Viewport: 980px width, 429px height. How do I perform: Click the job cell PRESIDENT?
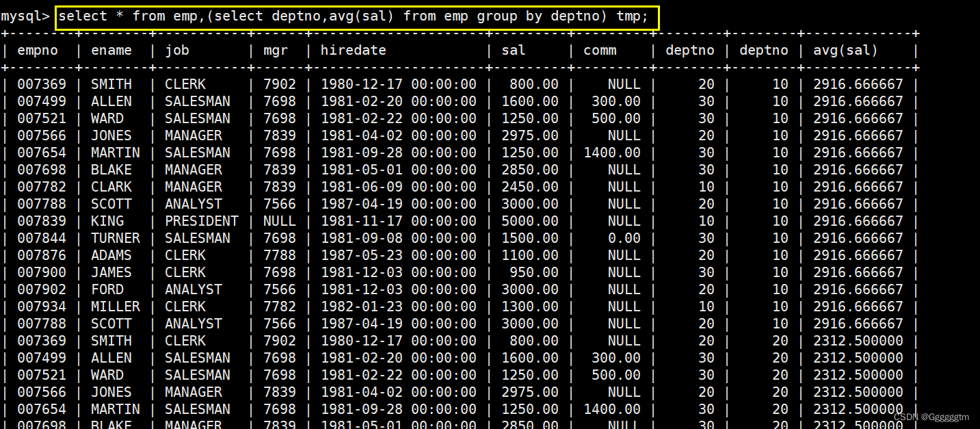click(x=202, y=221)
